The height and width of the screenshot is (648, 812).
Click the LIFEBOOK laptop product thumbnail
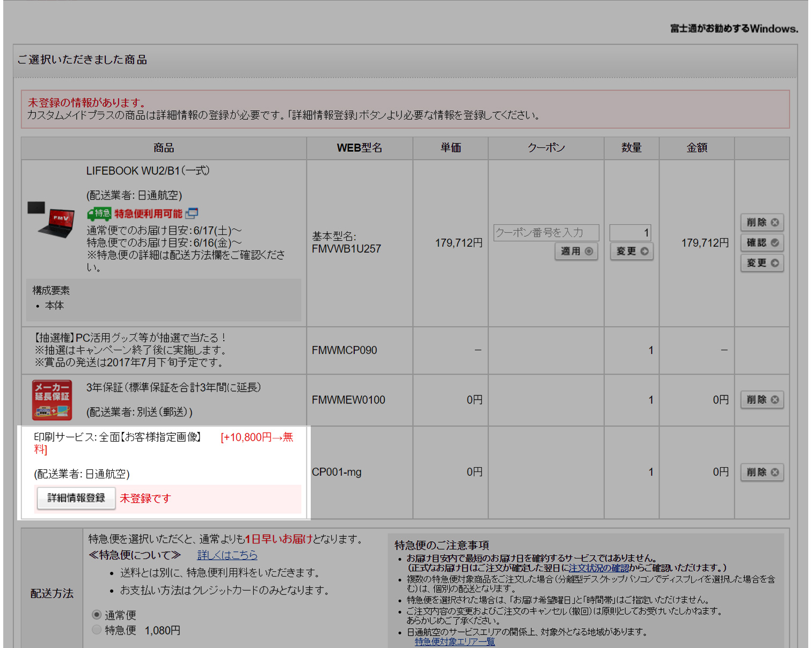click(52, 219)
